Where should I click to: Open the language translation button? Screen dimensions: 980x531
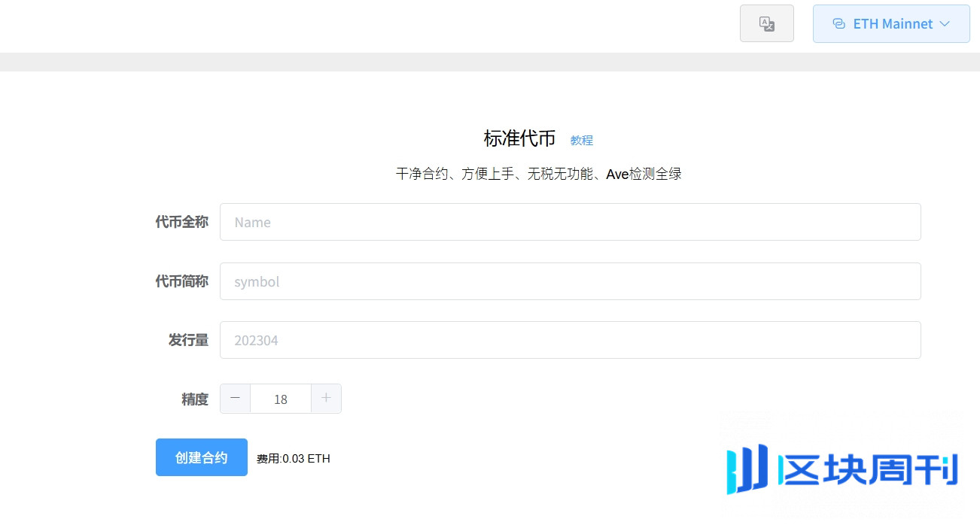[767, 23]
